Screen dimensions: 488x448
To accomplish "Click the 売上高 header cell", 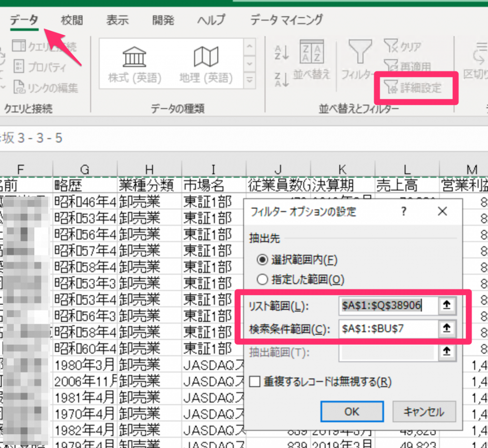I will pyautogui.click(x=407, y=186).
